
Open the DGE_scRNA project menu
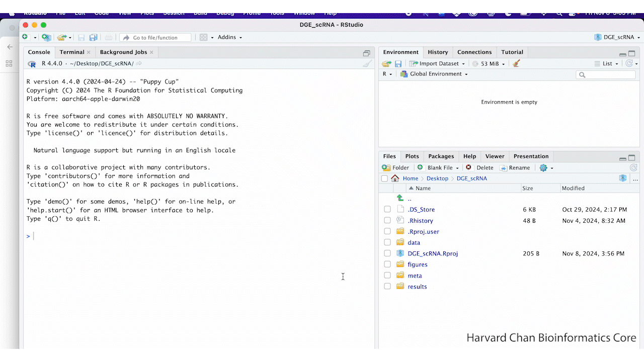[x=617, y=37]
